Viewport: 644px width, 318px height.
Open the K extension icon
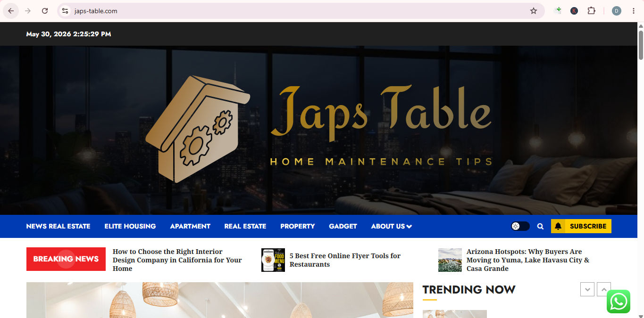click(574, 11)
